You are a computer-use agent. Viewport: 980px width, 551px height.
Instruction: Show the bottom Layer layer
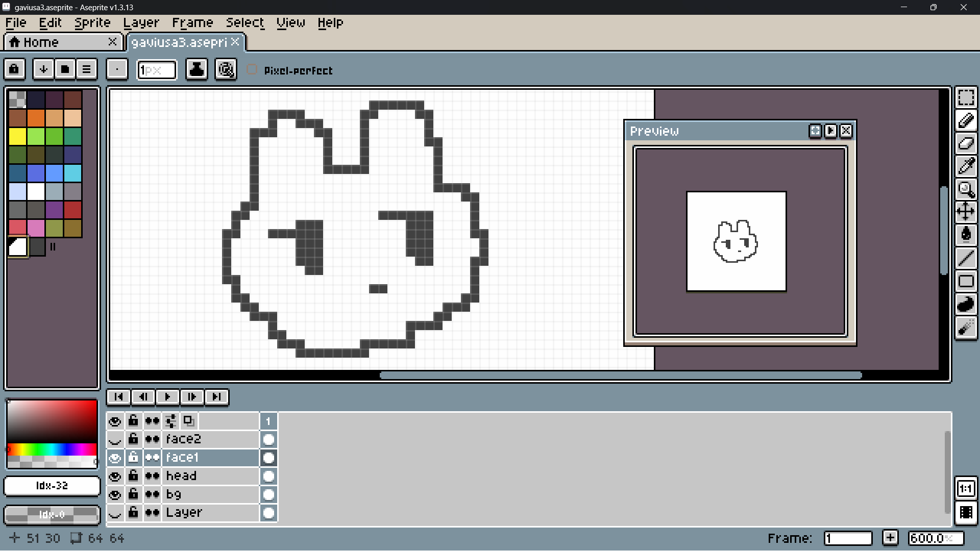(x=115, y=513)
